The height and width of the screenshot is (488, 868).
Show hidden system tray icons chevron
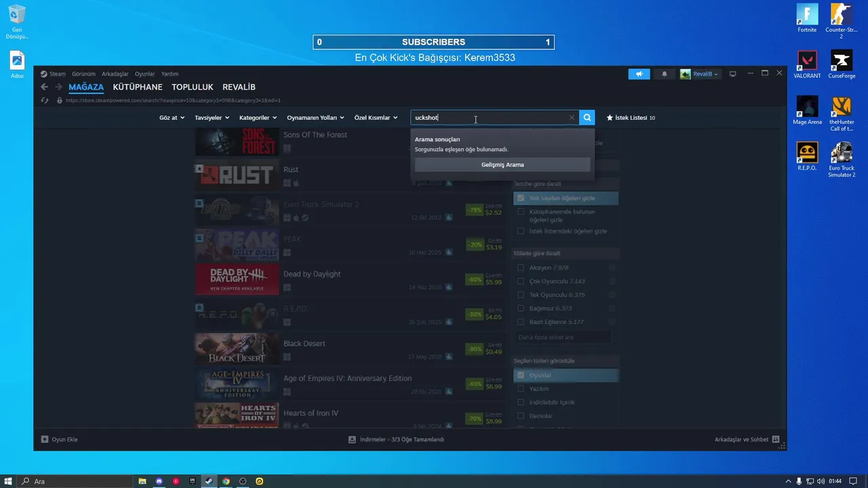click(x=789, y=481)
